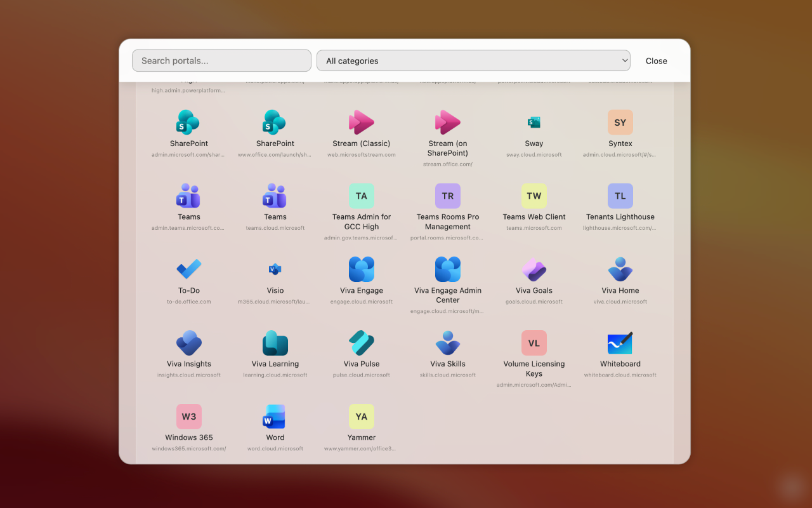Open the SharePoint www.office.com launch icon
812x508 pixels.
[275, 123]
